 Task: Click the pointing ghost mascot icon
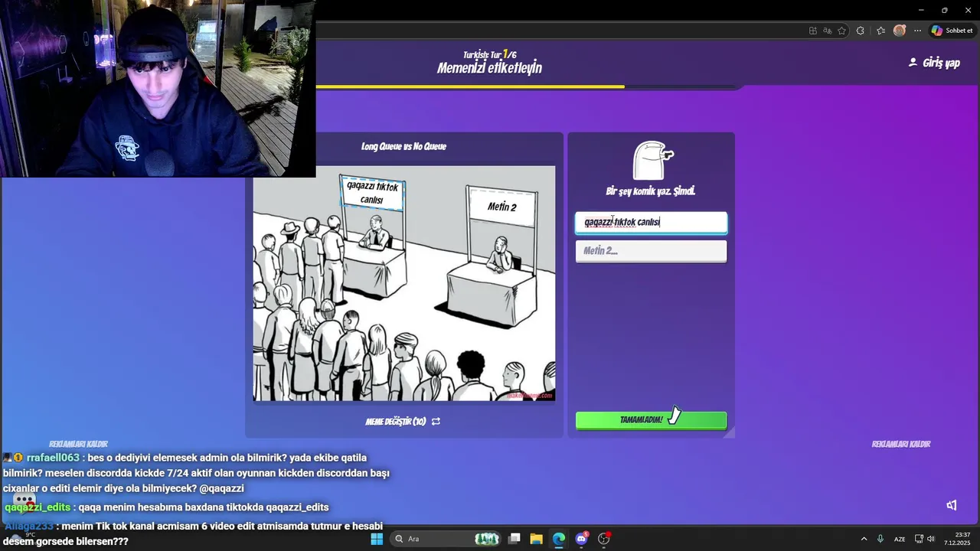click(652, 160)
